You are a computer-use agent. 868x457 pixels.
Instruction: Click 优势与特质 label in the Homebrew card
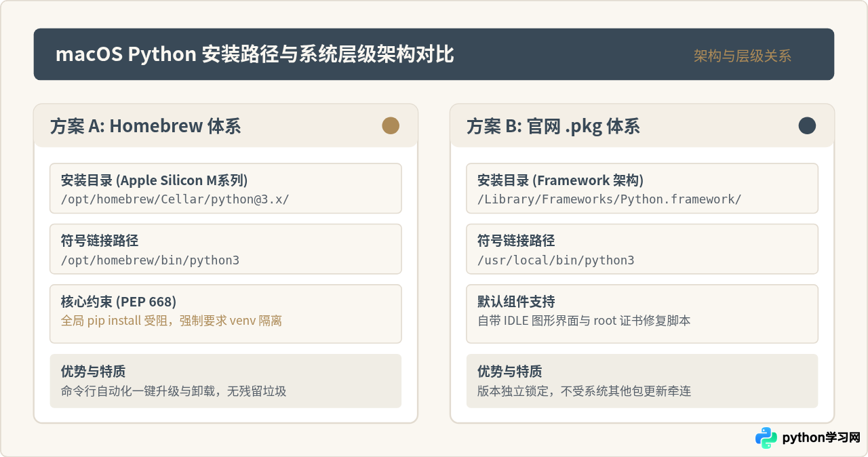(93, 372)
